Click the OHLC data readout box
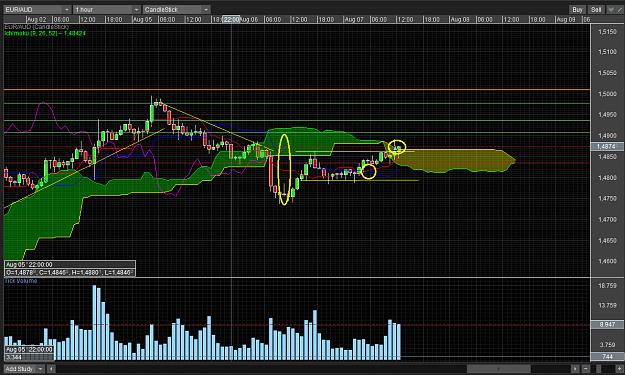Image resolution: width=625 pixels, height=375 pixels. tap(70, 273)
